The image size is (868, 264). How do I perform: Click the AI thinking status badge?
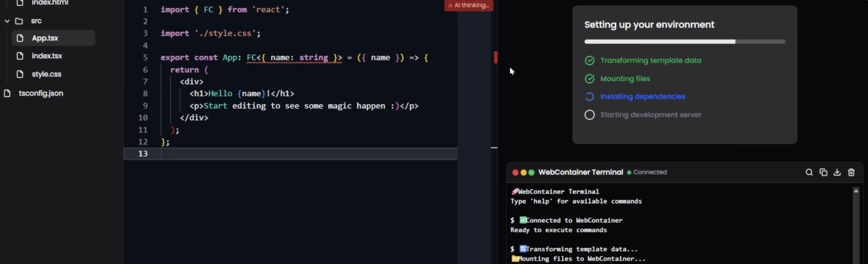coord(469,5)
